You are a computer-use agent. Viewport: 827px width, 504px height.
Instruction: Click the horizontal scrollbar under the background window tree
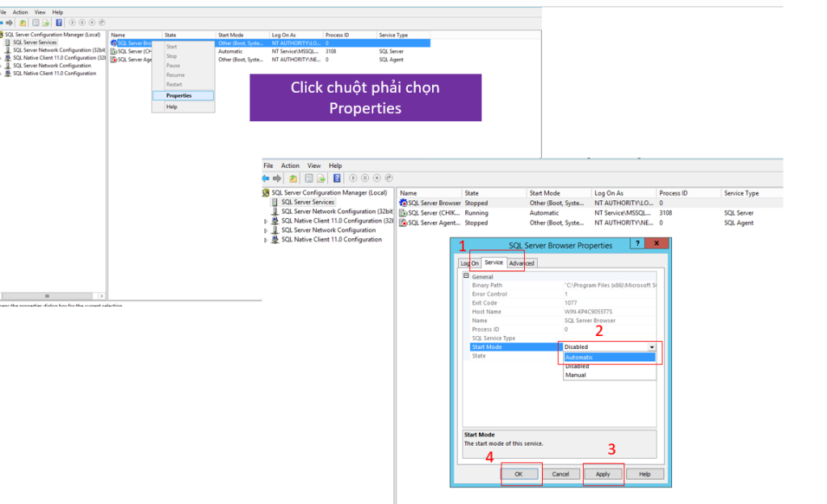coord(48,296)
